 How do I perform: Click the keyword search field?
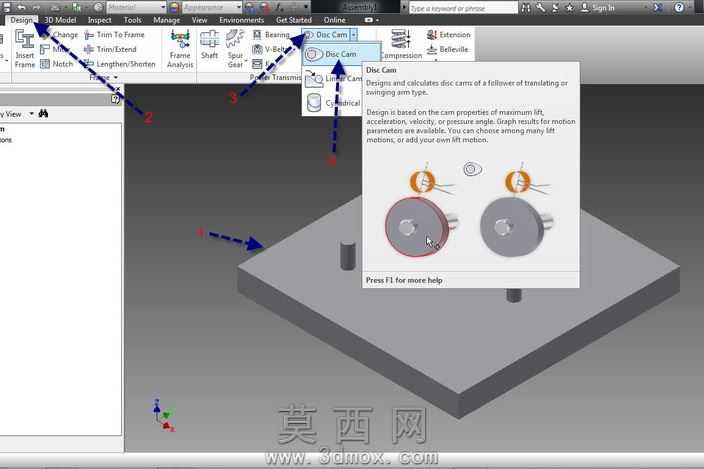pyautogui.click(x=463, y=8)
